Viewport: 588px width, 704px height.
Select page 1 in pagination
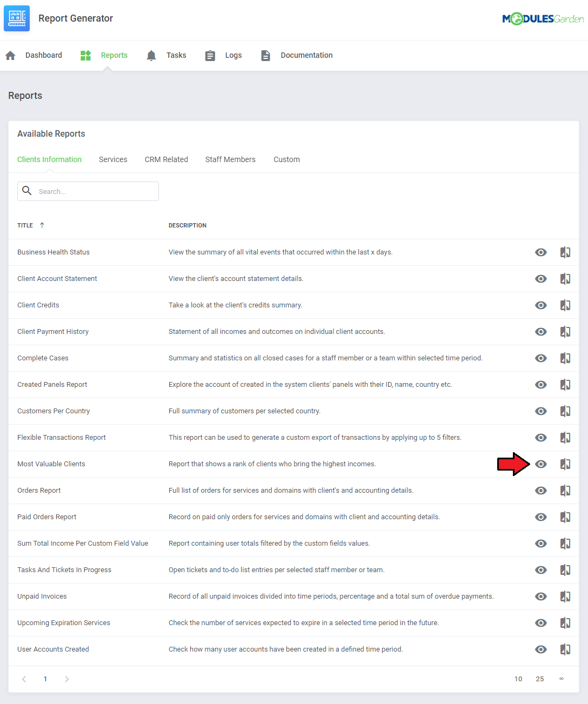(45, 679)
